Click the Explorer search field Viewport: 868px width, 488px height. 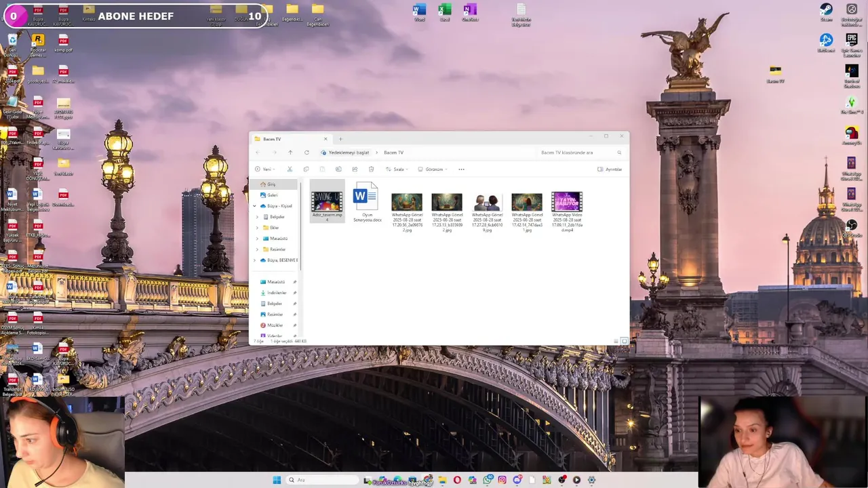point(580,152)
